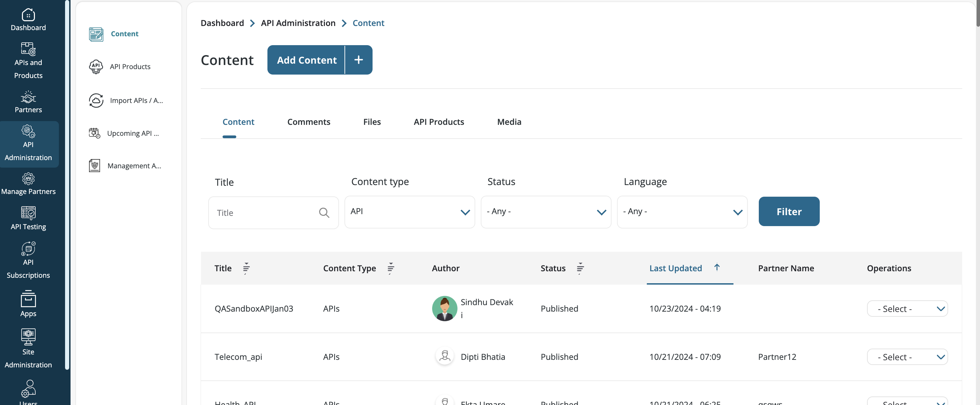Click the Last Updated column header

point(675,268)
